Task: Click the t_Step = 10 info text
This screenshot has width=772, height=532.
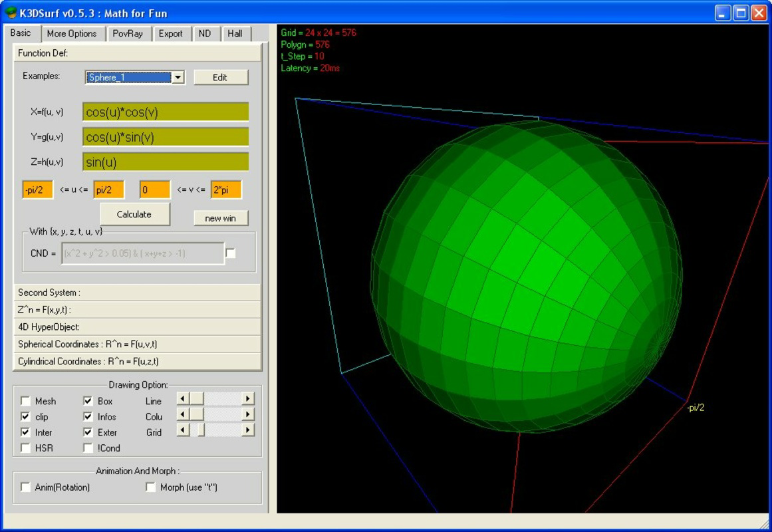Action: click(x=303, y=56)
